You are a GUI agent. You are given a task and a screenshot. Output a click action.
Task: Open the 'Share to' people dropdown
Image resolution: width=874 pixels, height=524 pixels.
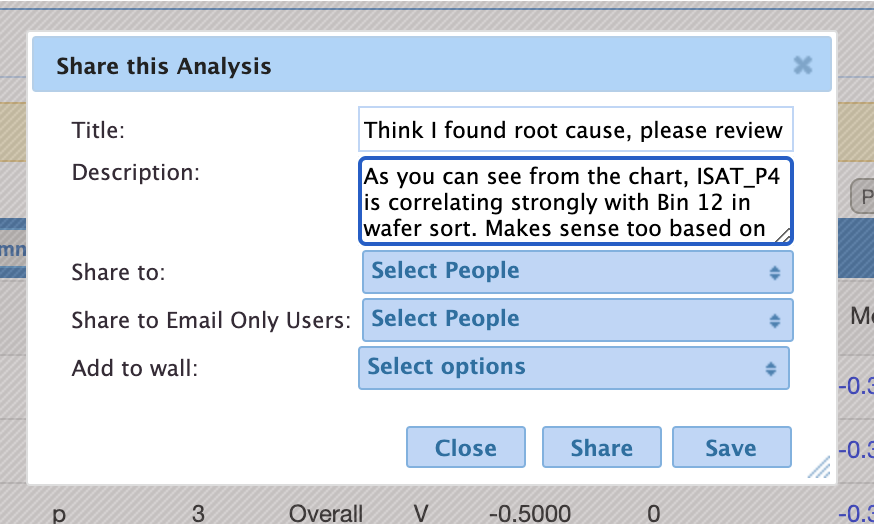[x=577, y=272]
